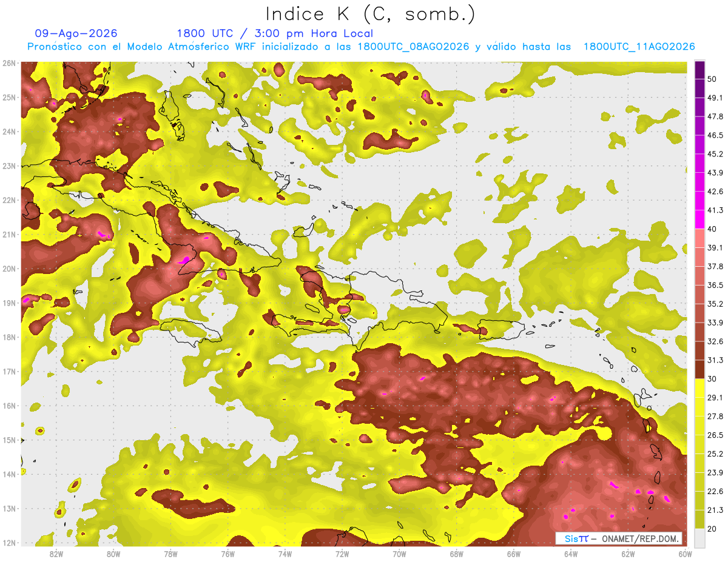The image size is (728, 562).
Task: Click the colorbar value 45.2
Action: [715, 154]
